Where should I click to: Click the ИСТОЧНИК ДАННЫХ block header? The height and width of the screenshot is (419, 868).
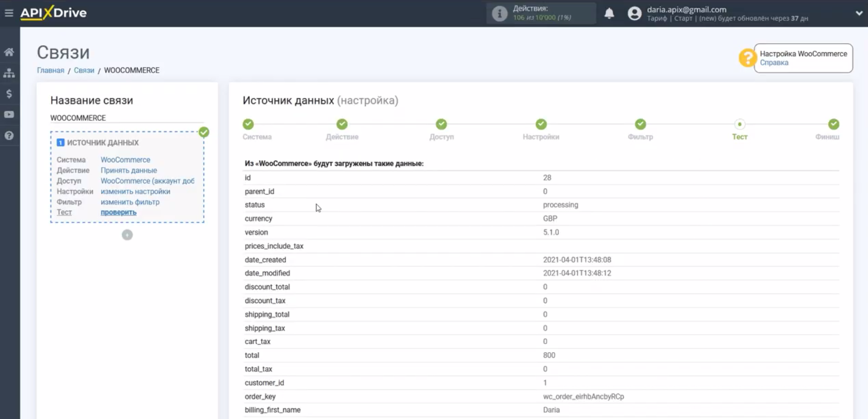point(103,143)
